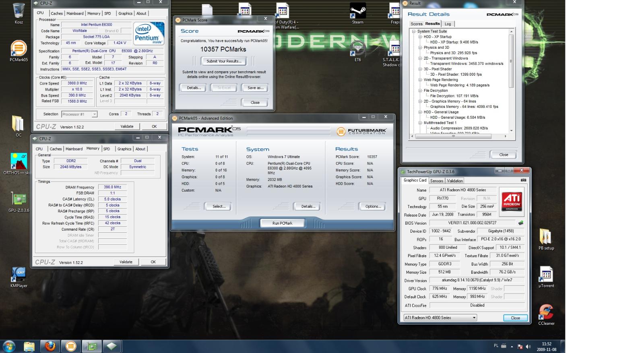Click Options... under Results
The image size is (644, 353).
(373, 206)
